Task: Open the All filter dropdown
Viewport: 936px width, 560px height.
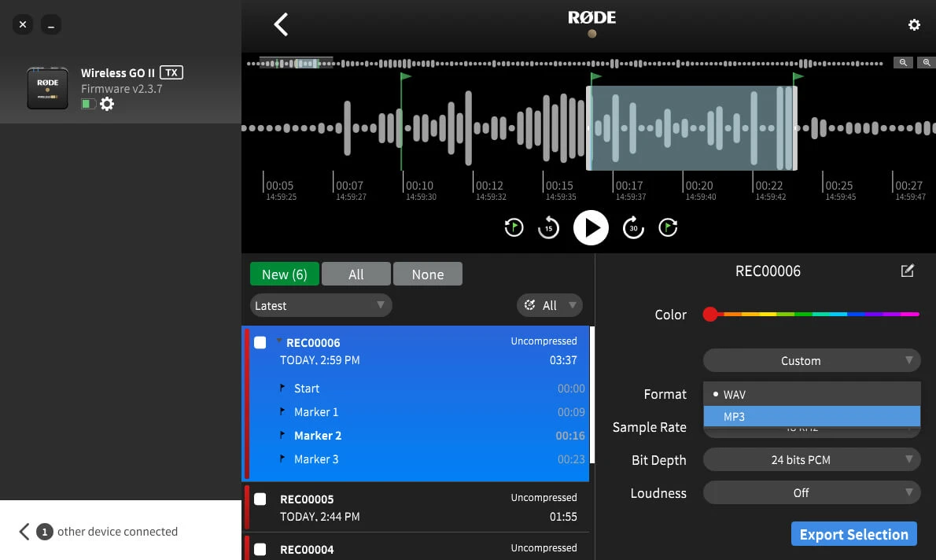Action: pyautogui.click(x=549, y=305)
